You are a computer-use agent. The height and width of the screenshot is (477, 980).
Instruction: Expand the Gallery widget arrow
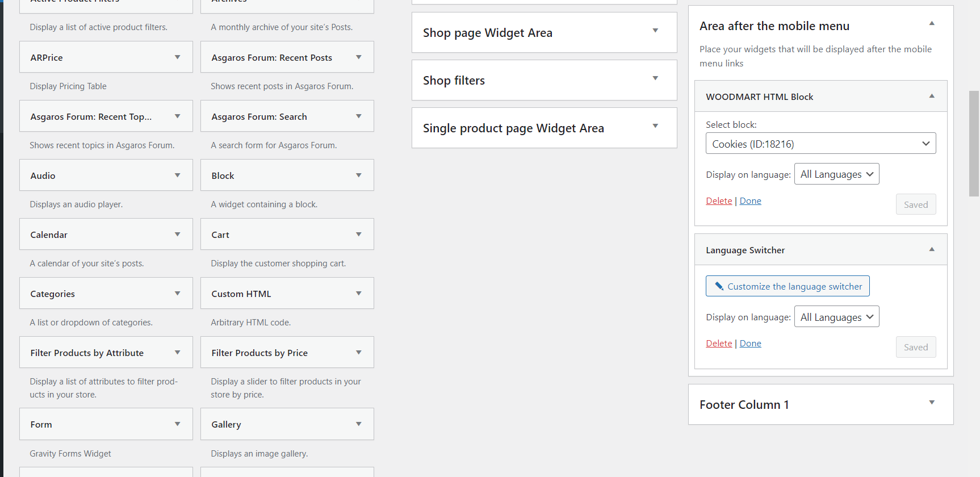coord(359,424)
